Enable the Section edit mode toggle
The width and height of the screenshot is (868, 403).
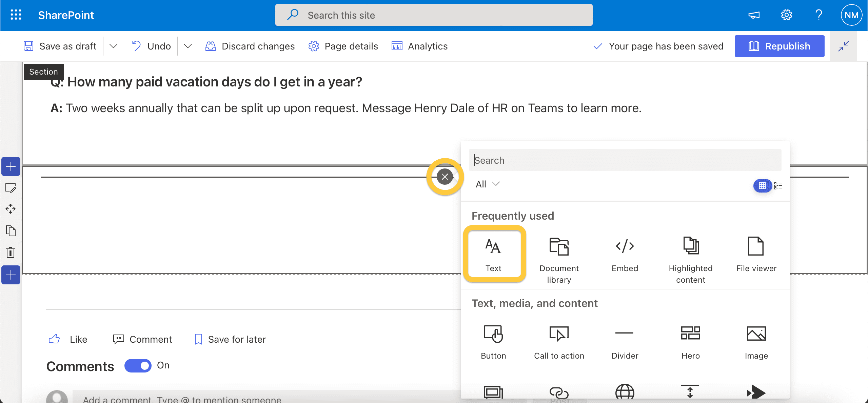[11, 188]
